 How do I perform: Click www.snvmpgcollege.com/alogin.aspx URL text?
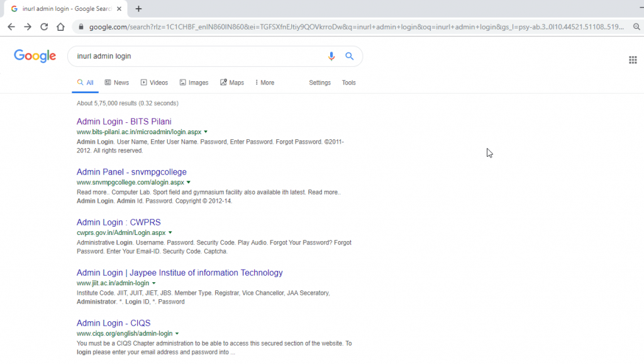[x=130, y=182]
